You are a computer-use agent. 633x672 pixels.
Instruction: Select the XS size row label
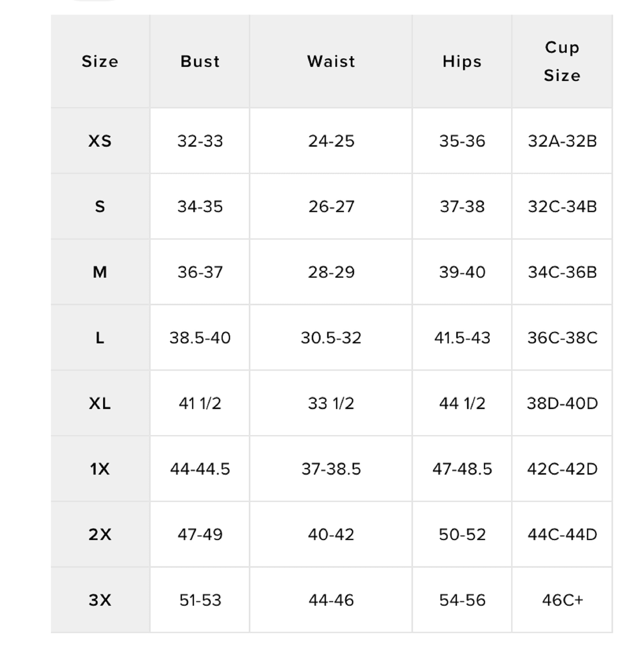[x=100, y=141]
